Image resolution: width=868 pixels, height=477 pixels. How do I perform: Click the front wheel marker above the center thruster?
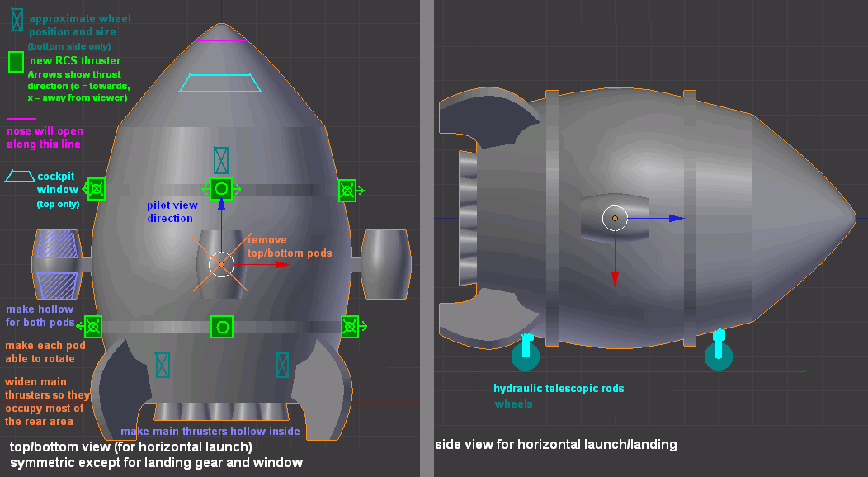pyautogui.click(x=221, y=160)
